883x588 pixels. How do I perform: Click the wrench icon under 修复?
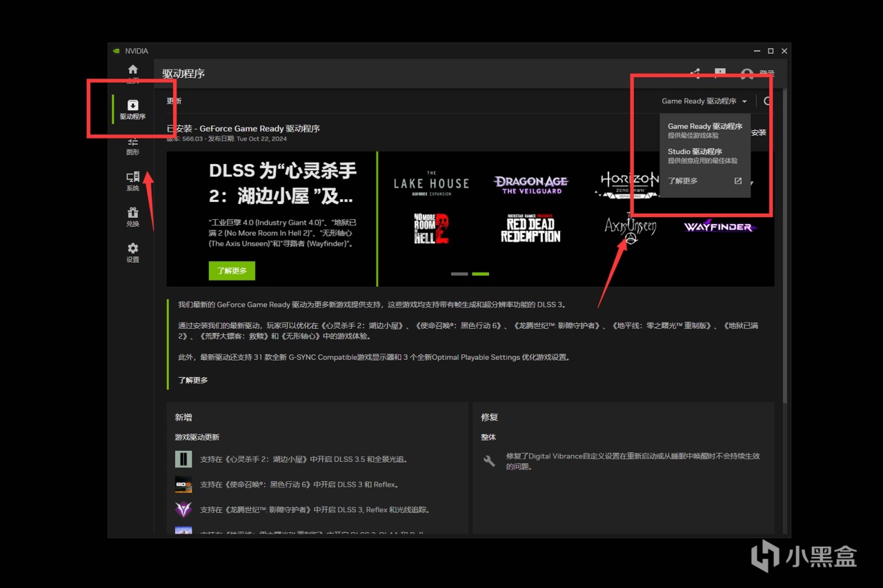[489, 461]
